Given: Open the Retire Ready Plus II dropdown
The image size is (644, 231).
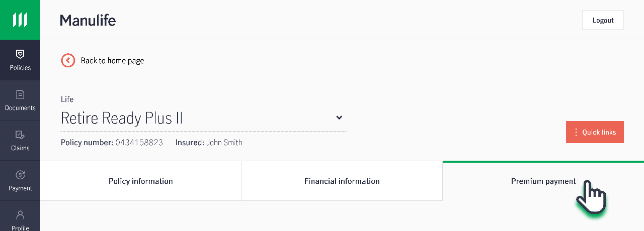Looking at the screenshot, I should click(204, 118).
